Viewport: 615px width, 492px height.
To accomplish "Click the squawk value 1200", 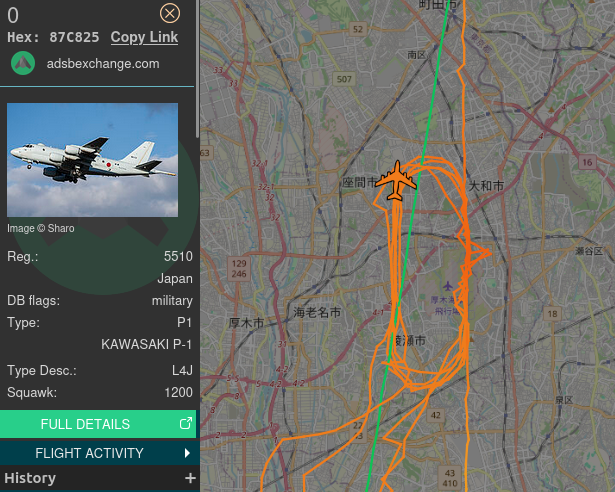I will [x=178, y=392].
